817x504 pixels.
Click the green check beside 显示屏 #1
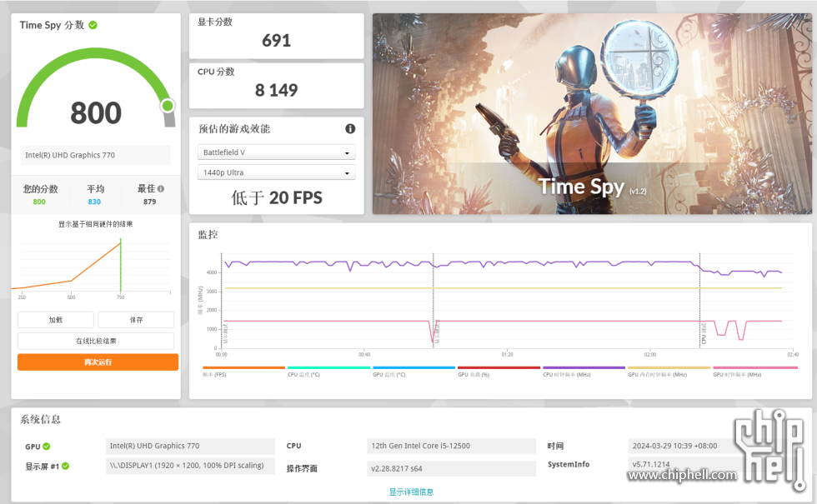(66, 466)
